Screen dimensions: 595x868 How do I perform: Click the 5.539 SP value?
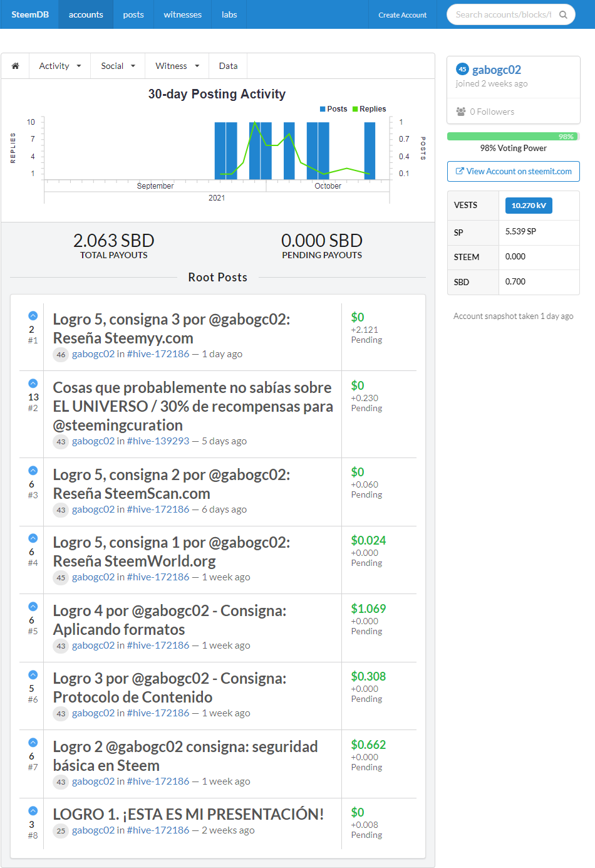(520, 231)
